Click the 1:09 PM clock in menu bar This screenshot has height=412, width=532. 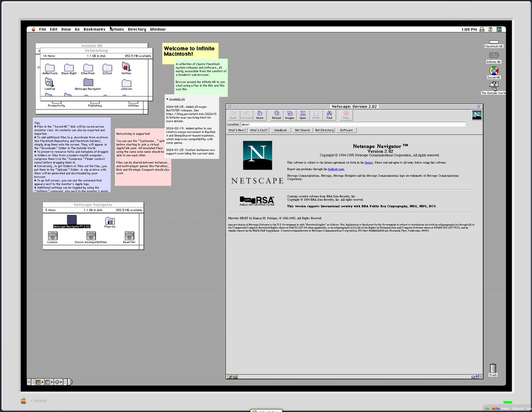tap(469, 29)
